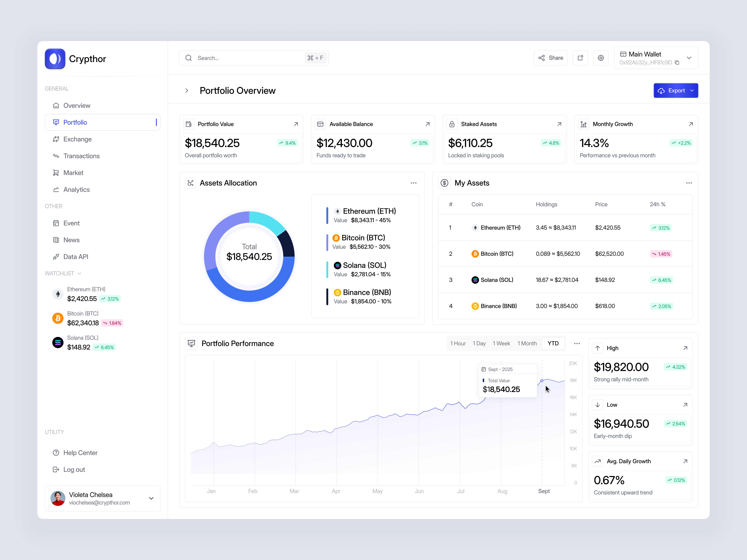Expand the Avg. Daily Growth card arrow
The height and width of the screenshot is (560, 747).
coord(685,461)
